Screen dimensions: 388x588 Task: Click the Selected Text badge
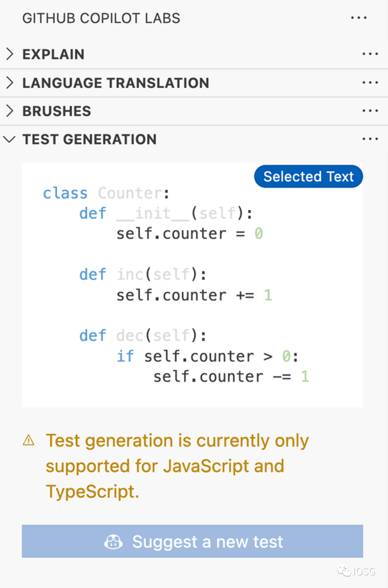tap(309, 176)
